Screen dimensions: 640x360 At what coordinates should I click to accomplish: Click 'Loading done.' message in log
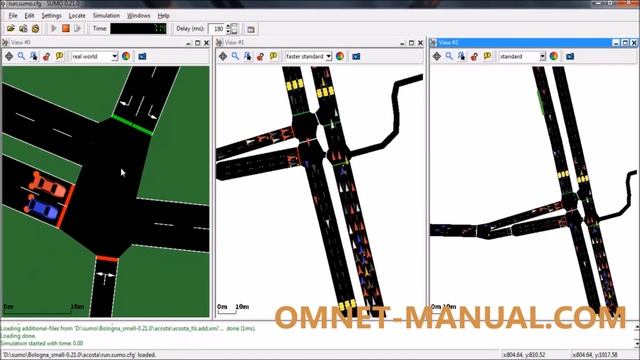click(18, 336)
